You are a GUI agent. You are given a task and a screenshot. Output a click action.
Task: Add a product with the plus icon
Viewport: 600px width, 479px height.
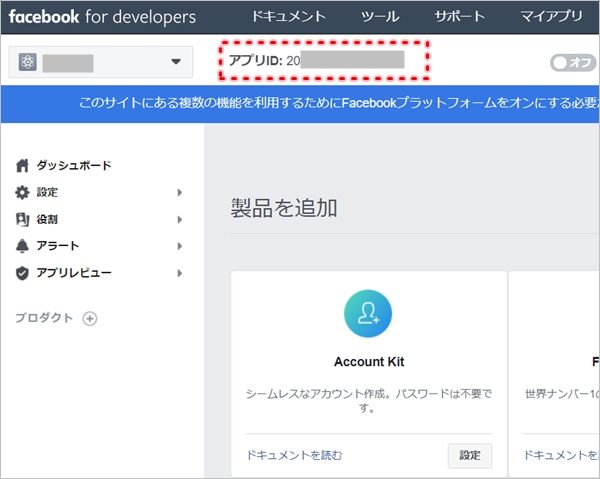pos(90,318)
